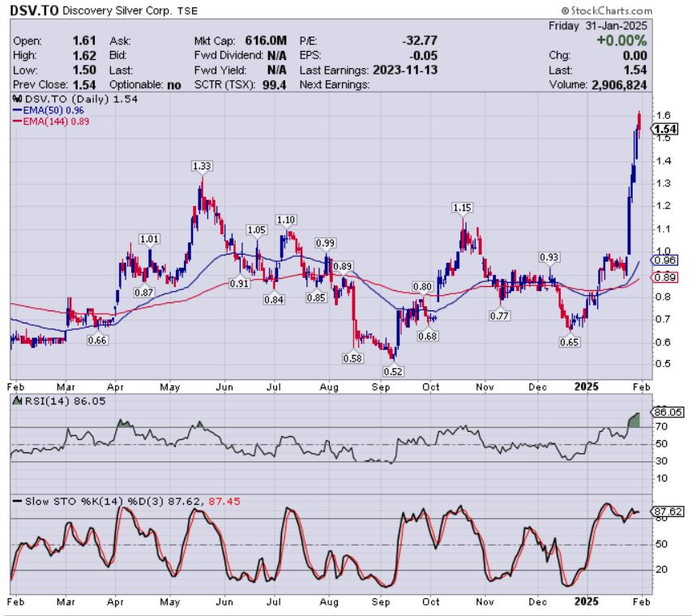This screenshot has width=692, height=616.
Task: Click the Friday 31-Jan-2025 date
Action: 597,26
